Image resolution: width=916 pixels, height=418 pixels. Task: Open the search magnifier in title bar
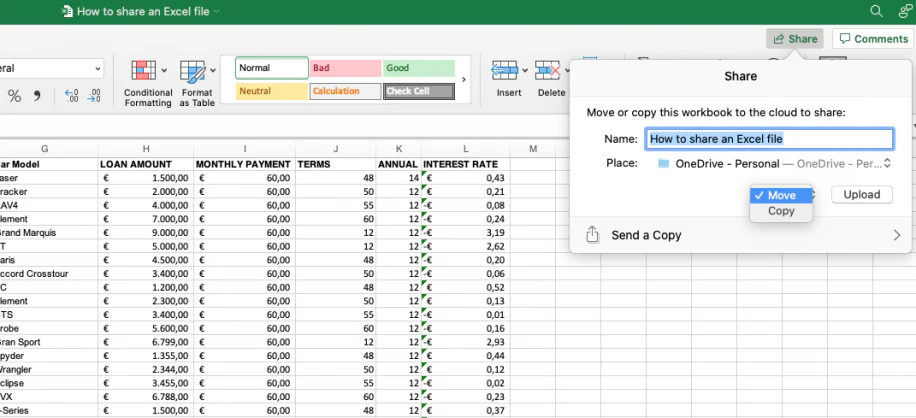pos(876,11)
